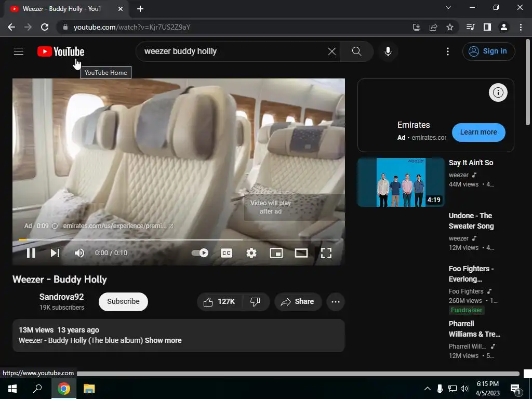This screenshot has height=399, width=532.
Task: Open system volume control in tray
Action: point(464,389)
